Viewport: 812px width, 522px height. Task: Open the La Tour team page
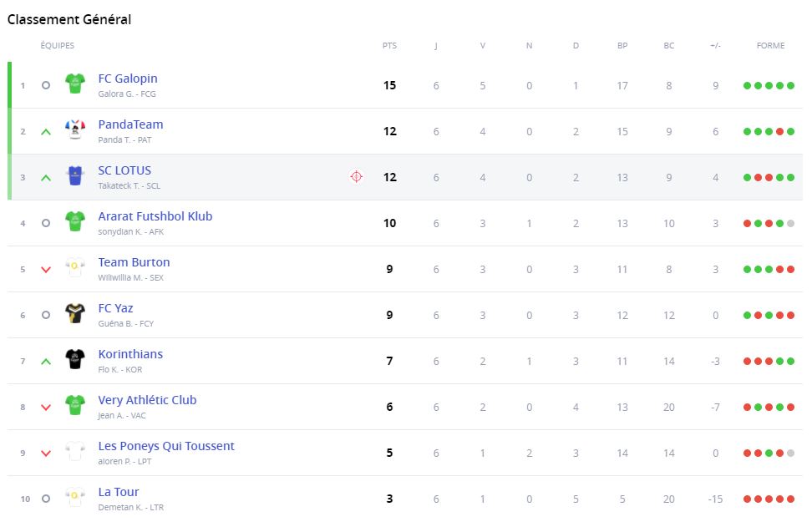pos(119,492)
